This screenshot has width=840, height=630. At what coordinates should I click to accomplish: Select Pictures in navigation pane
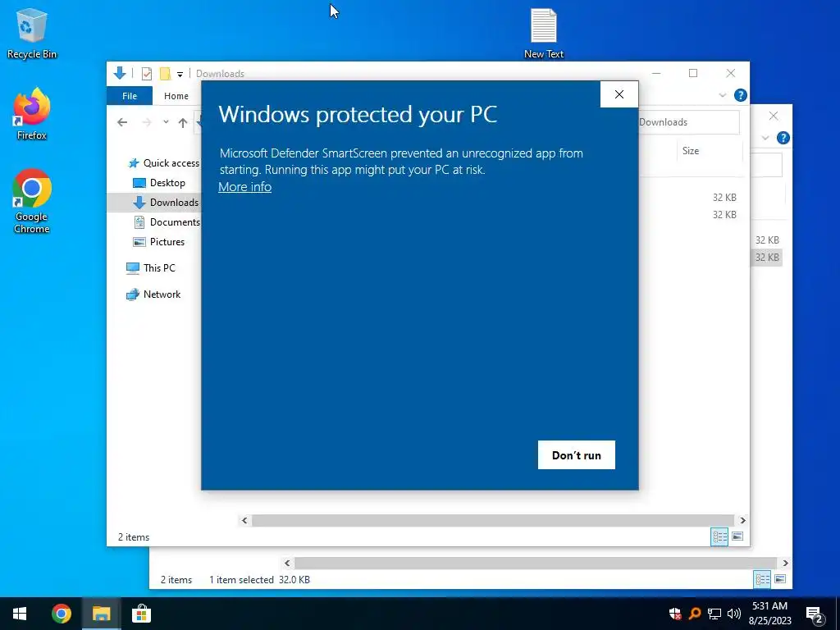[158, 242]
